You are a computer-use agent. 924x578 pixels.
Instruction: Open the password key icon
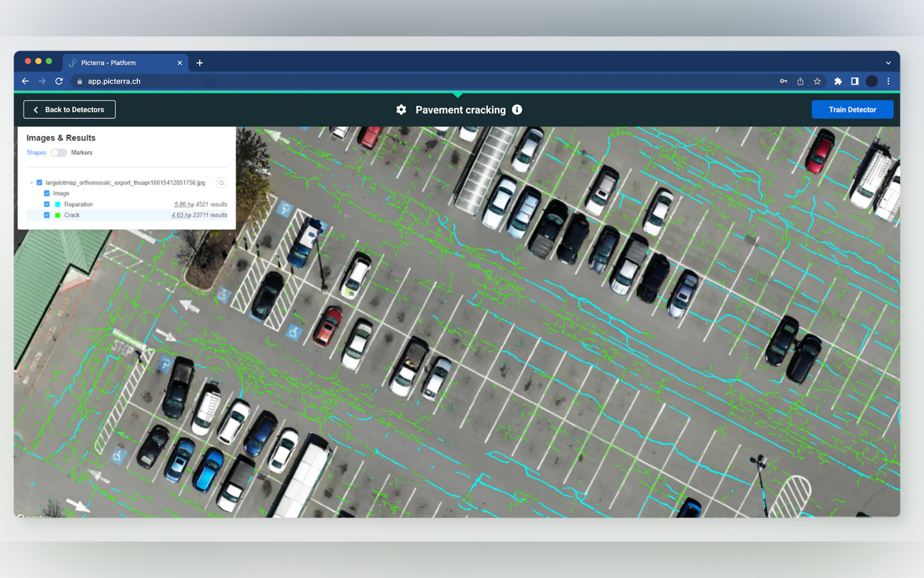[783, 81]
